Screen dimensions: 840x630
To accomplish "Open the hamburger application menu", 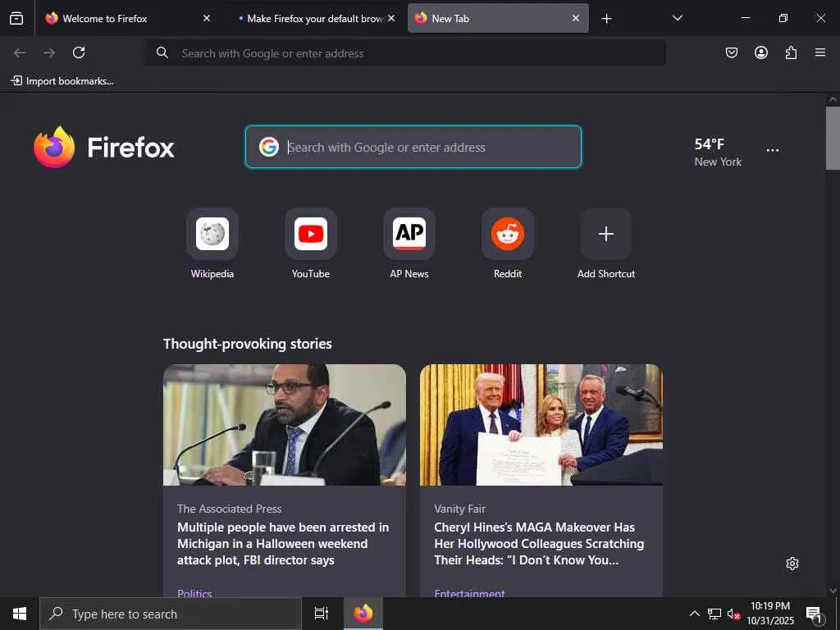I will (x=820, y=52).
